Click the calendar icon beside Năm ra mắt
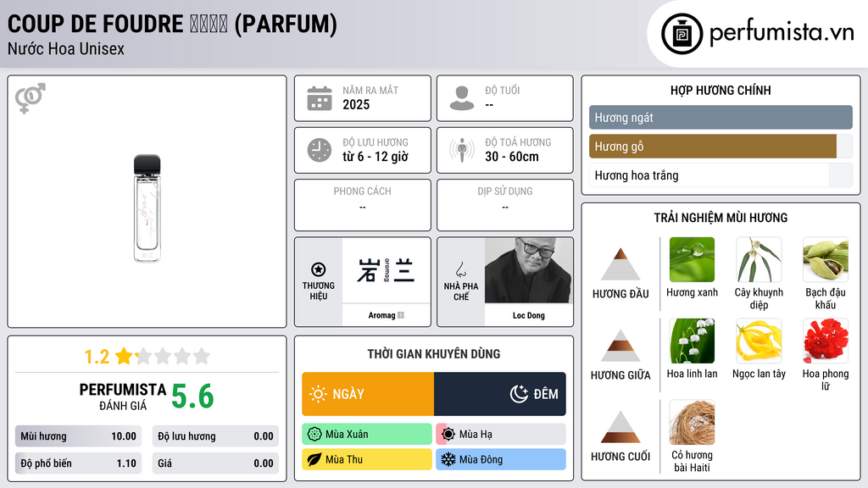This screenshot has width=868, height=488. pyautogui.click(x=320, y=98)
